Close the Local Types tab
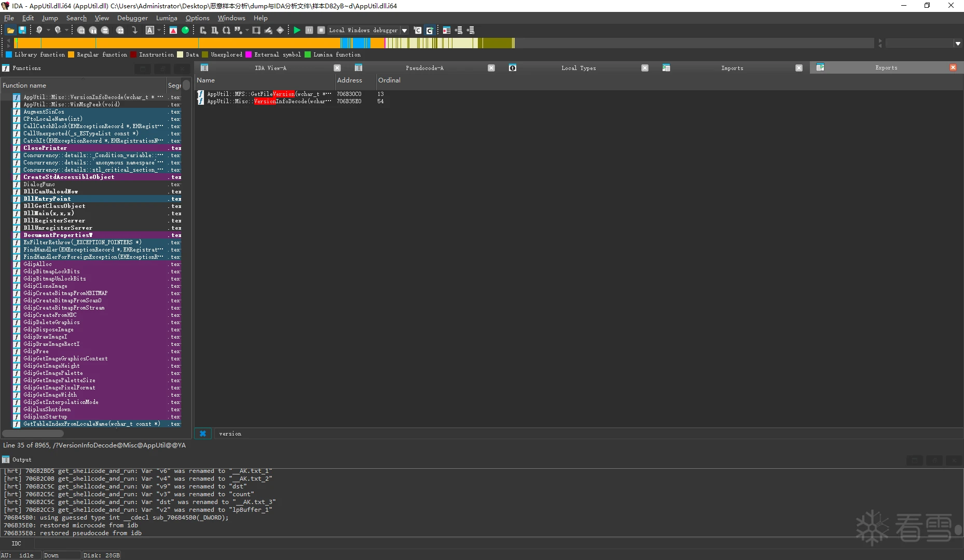 [645, 68]
